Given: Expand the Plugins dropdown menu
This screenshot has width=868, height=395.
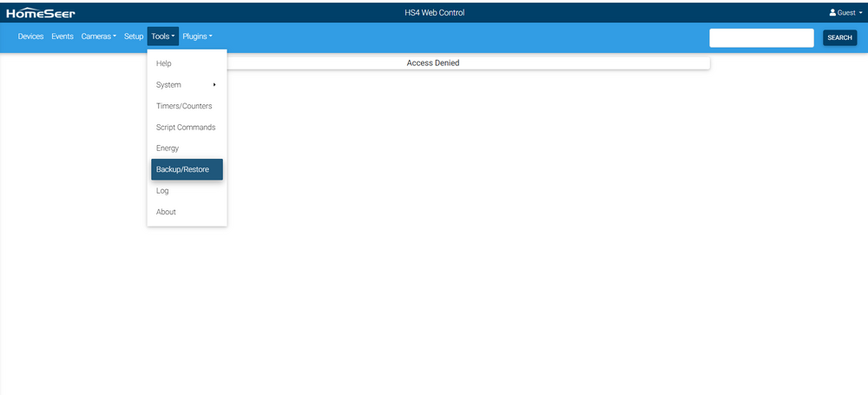Looking at the screenshot, I should click(x=198, y=36).
